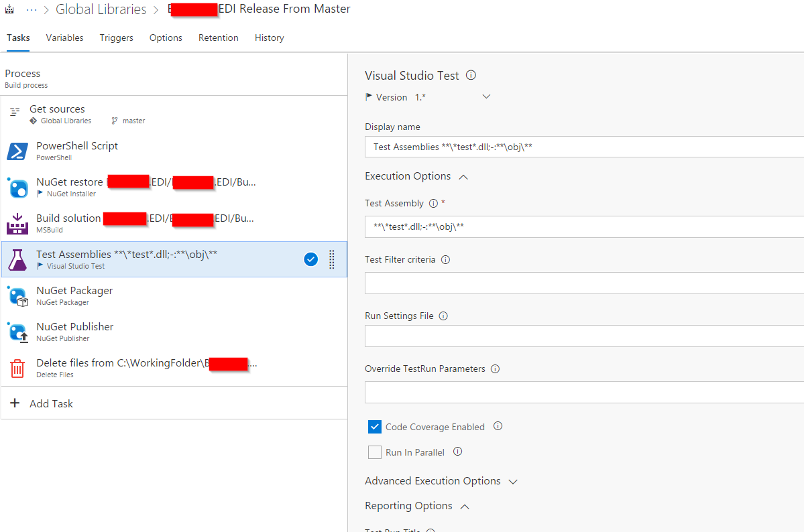Switch to the Tasks tab
Viewport: 804px width, 532px height.
pyautogui.click(x=18, y=38)
